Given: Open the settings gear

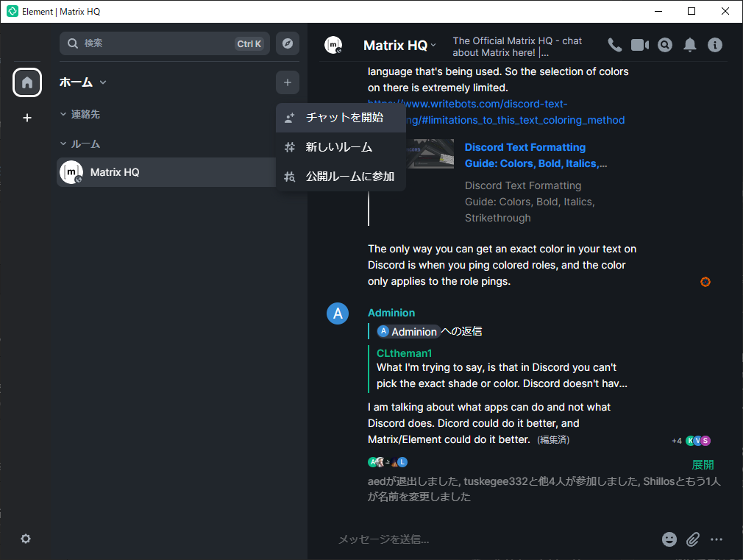Looking at the screenshot, I should (26, 539).
